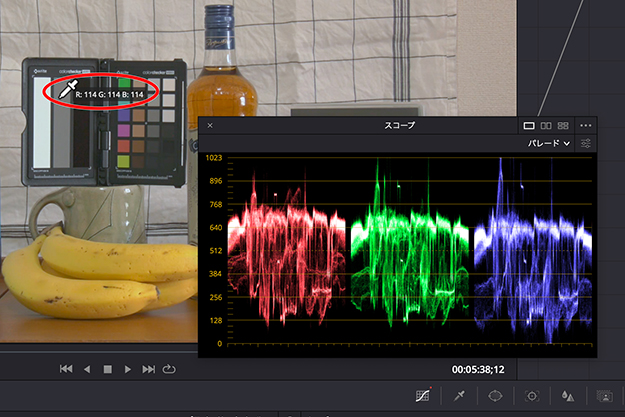Open the parade scope settings sliders icon
This screenshot has width=625, height=417.
586,144
